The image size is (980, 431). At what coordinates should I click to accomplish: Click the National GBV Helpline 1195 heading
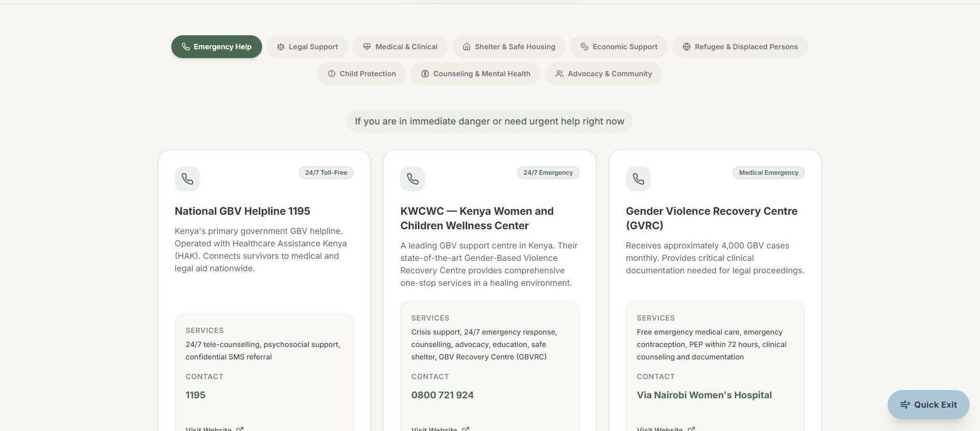242,211
